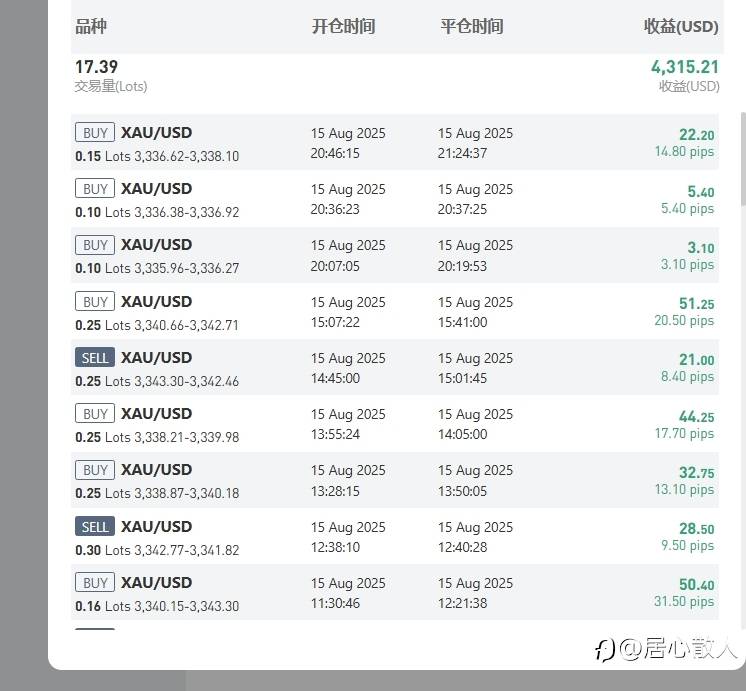Click the BUY badge of the 20:07:05 trade
Viewport: 746px width, 691px height.
(95, 245)
